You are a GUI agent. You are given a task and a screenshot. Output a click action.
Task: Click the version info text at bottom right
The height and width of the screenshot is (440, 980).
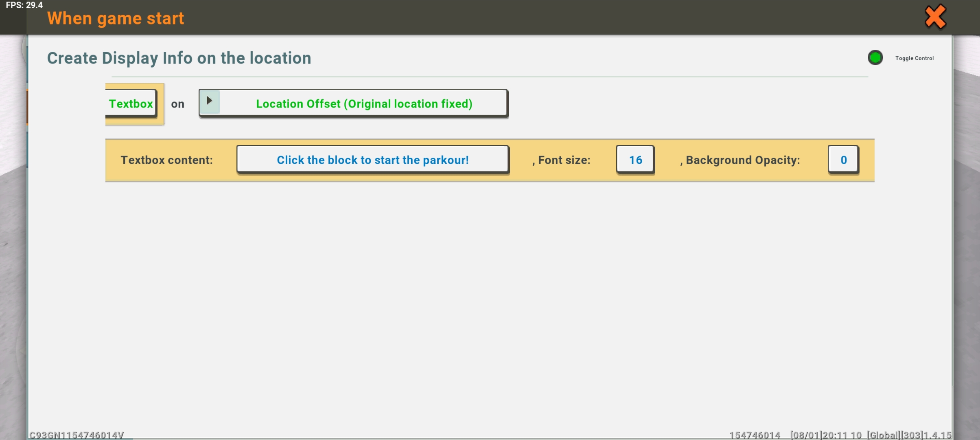tap(840, 435)
